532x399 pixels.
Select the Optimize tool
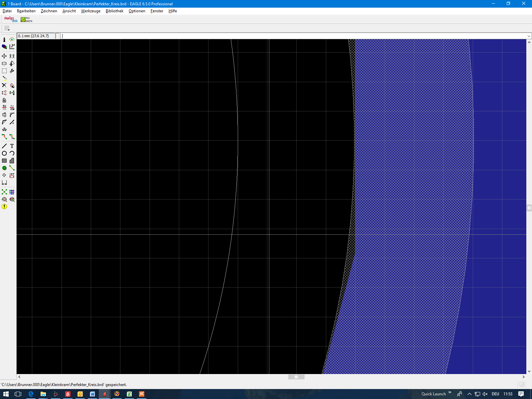point(12,122)
